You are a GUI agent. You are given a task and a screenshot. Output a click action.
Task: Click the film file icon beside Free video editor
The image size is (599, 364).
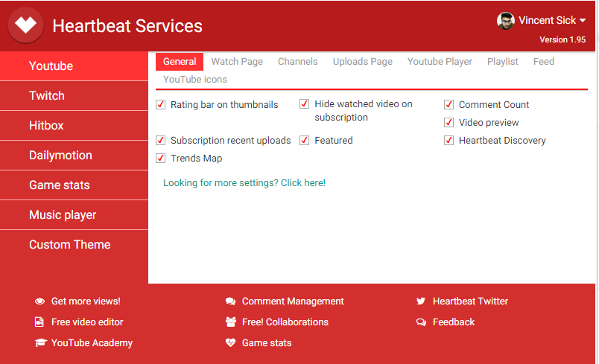[39, 322]
